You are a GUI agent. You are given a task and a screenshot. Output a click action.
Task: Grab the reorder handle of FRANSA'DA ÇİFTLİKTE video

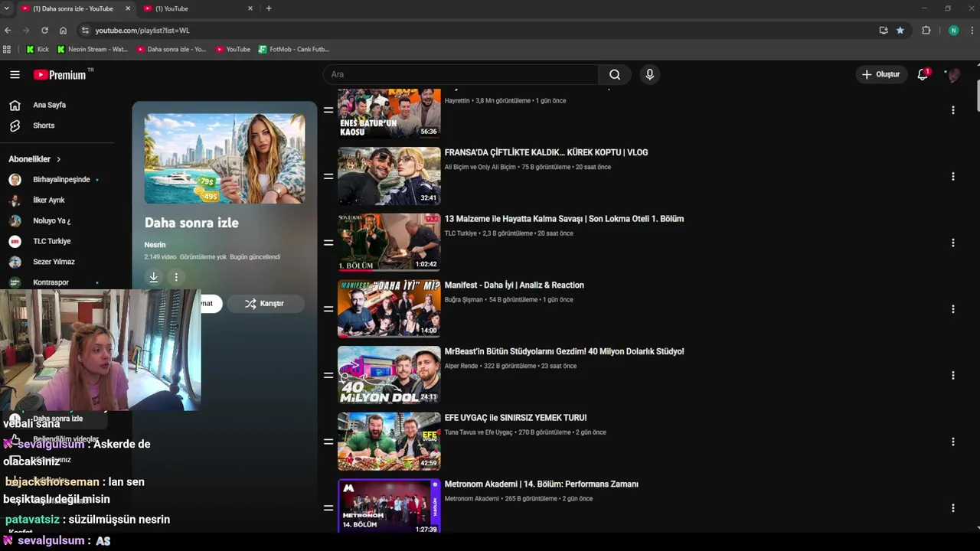pyautogui.click(x=328, y=176)
